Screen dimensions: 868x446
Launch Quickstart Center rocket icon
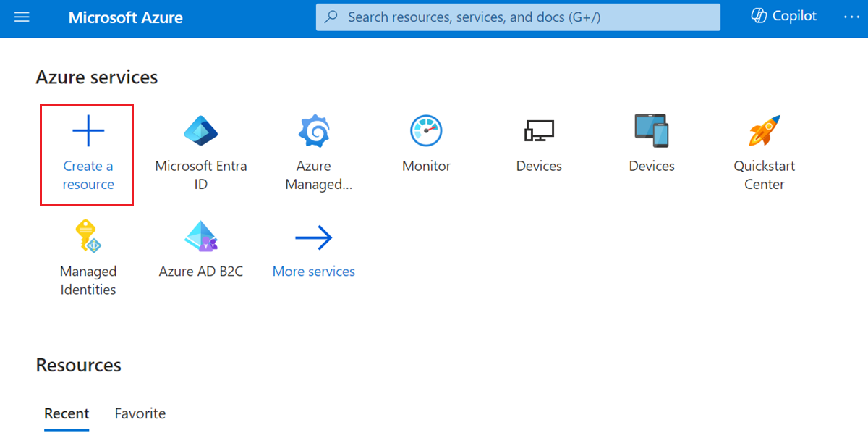(765, 131)
